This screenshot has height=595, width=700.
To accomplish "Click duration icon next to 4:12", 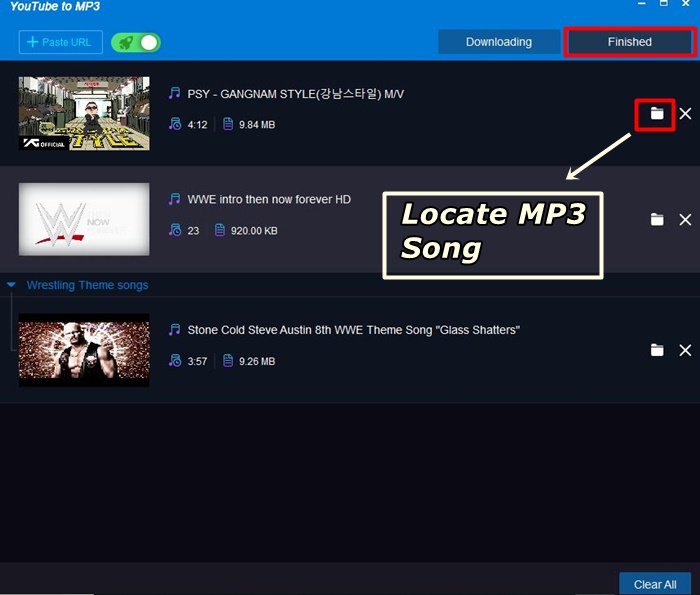I will point(175,124).
